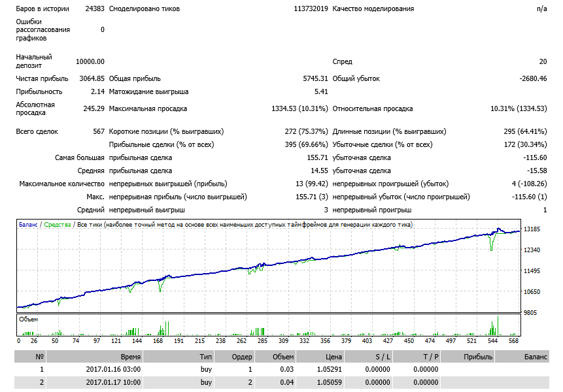
Task: Click the consecutive wins value 13 (99.42)
Action: pyautogui.click(x=312, y=184)
